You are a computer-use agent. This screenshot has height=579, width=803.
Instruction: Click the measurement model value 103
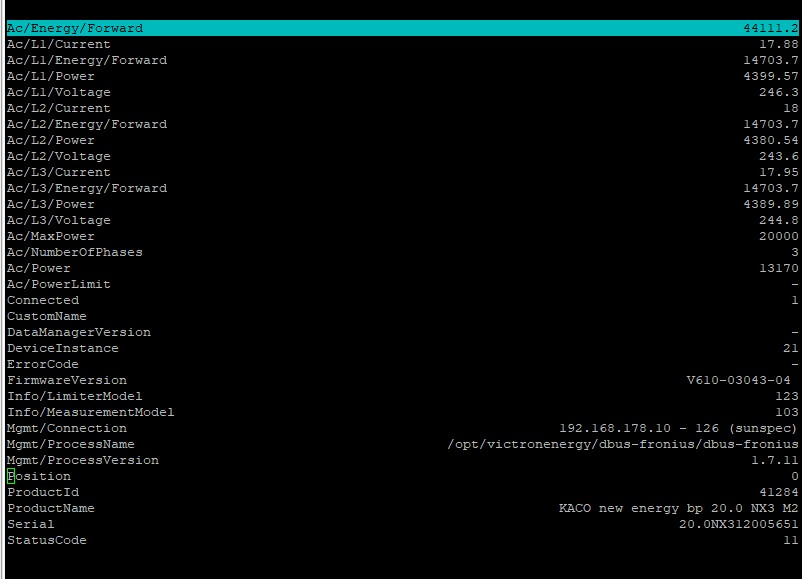click(x=787, y=412)
